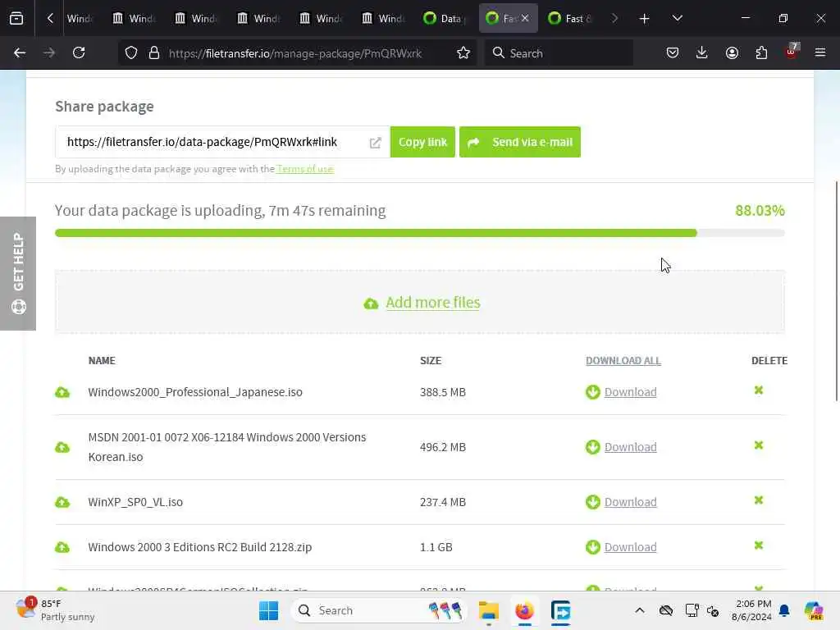
Task: Save page to Pocket icon
Action: [673, 52]
